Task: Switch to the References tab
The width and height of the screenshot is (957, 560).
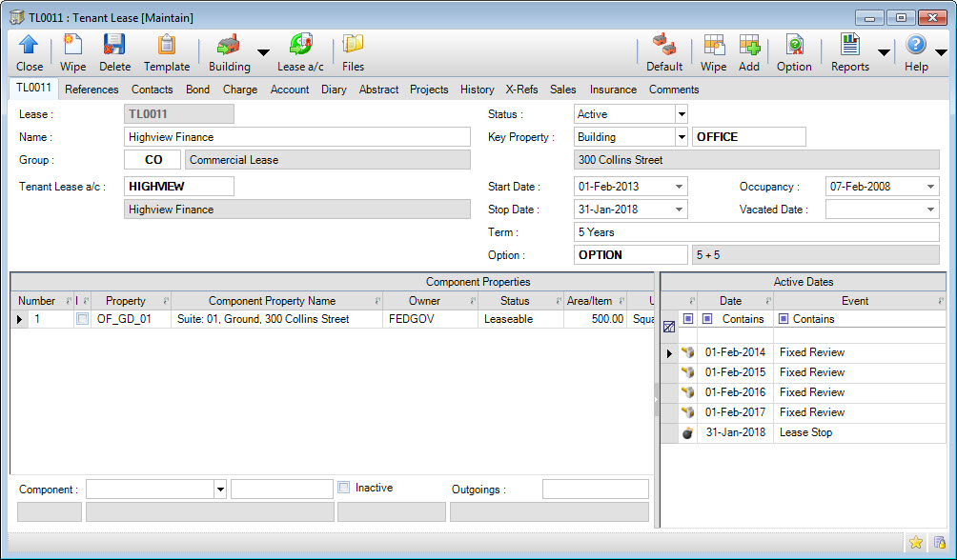Action: tap(92, 90)
